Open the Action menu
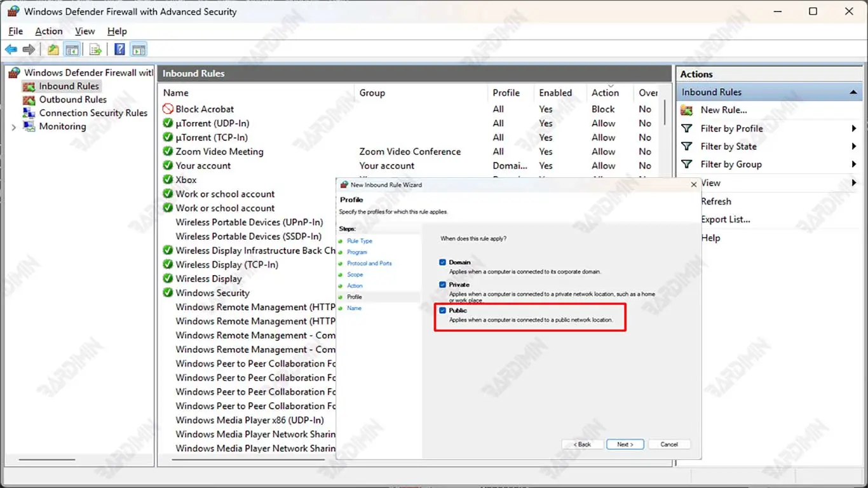 pyautogui.click(x=48, y=31)
